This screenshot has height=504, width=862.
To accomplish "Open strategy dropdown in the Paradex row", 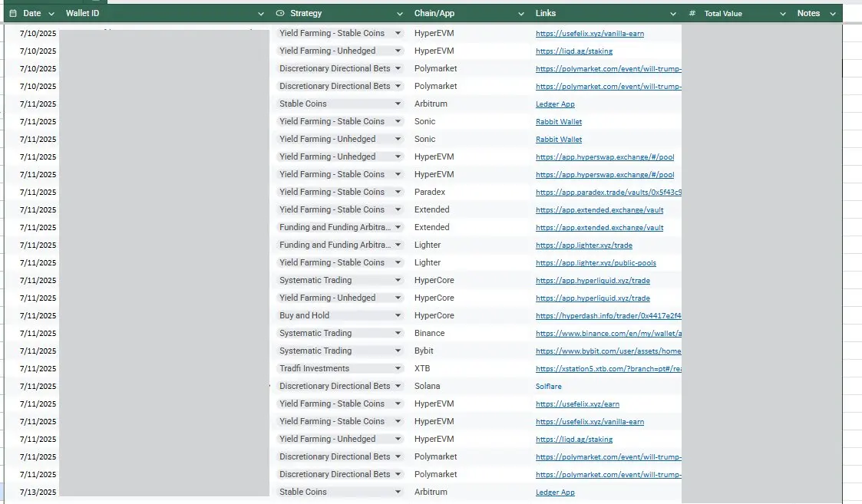I will (398, 192).
